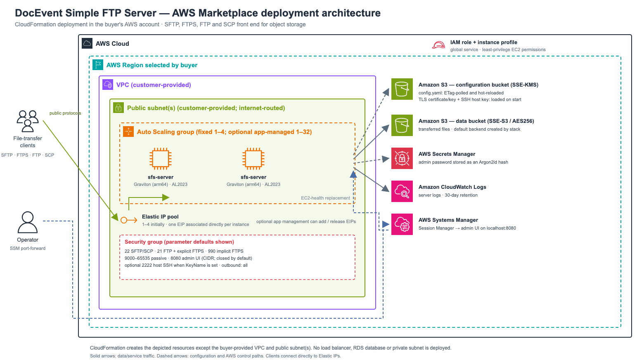Click the IAM role red helmet icon
Screen dimensions: 644x362
pyautogui.click(x=438, y=45)
